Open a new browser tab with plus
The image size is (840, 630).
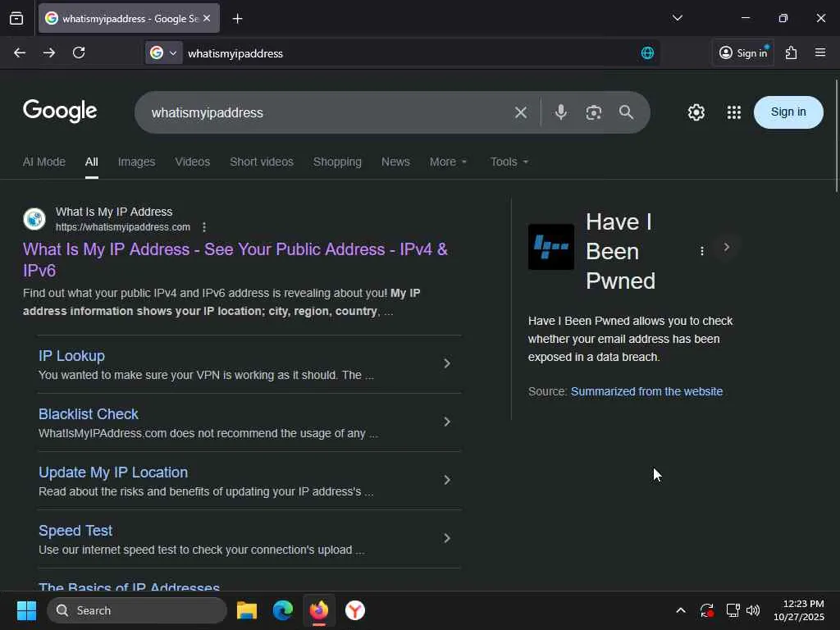[237, 19]
